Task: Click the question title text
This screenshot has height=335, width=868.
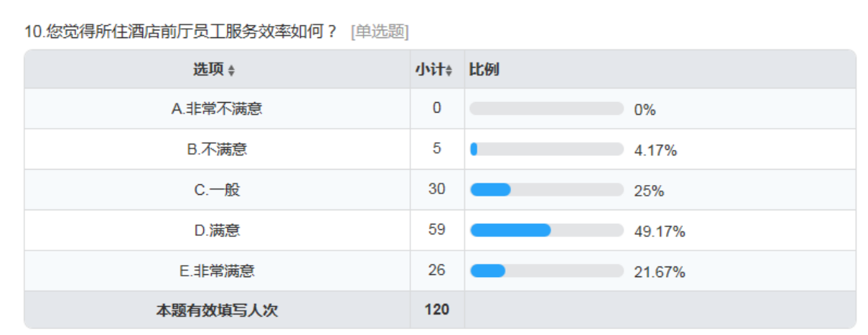Action: 181,32
